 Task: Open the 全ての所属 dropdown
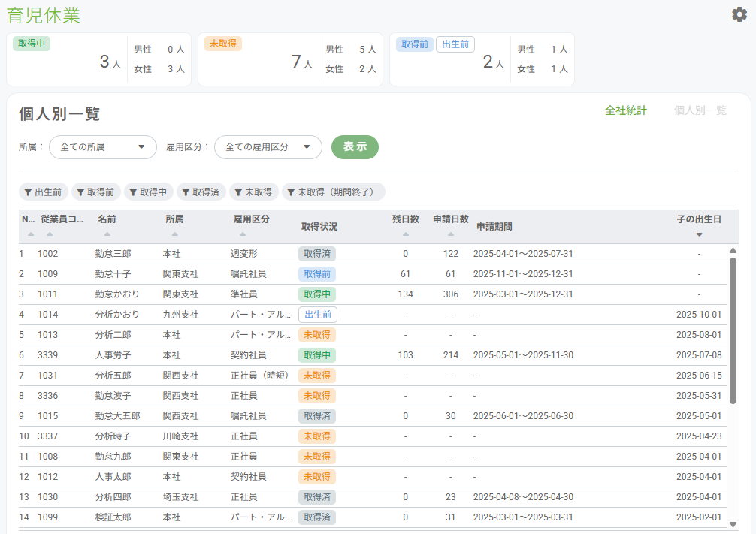coord(103,147)
